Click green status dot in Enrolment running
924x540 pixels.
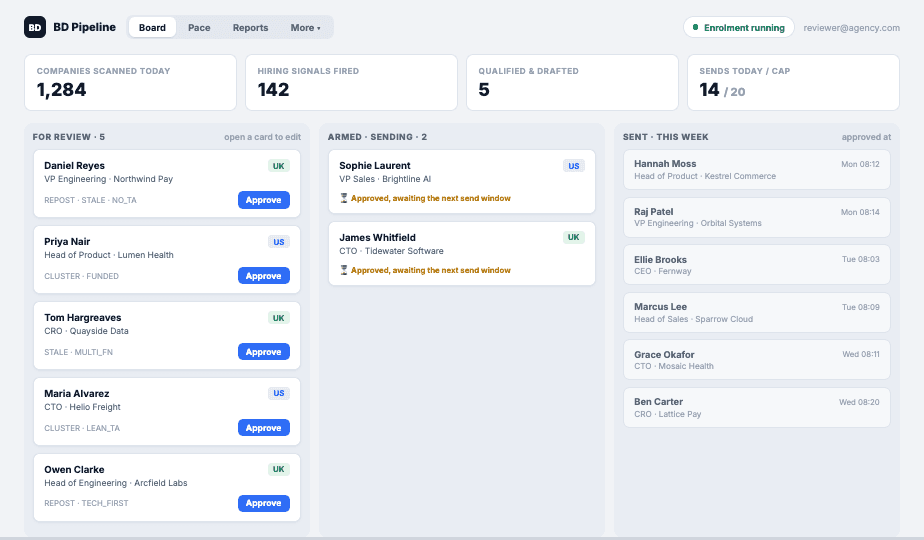tap(695, 27)
